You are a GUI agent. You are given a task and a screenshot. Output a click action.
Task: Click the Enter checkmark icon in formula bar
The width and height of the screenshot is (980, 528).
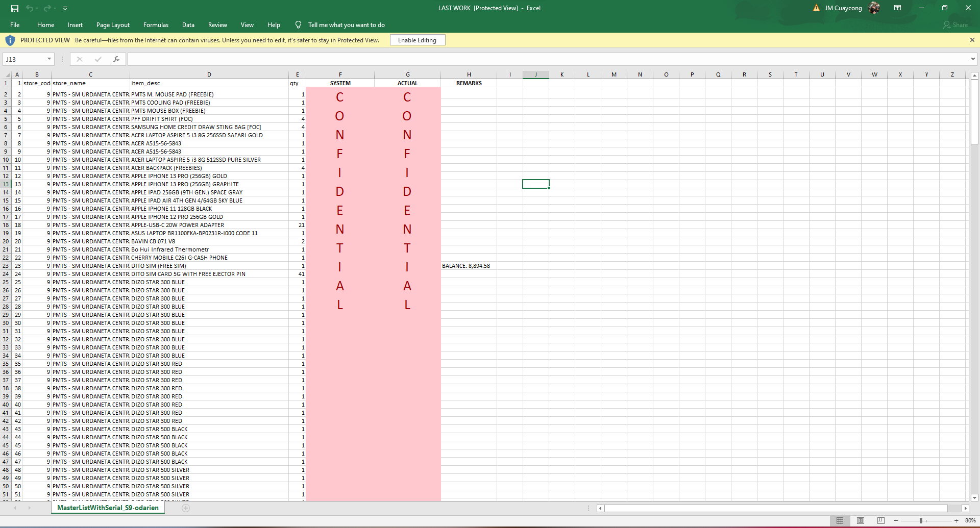coord(98,59)
